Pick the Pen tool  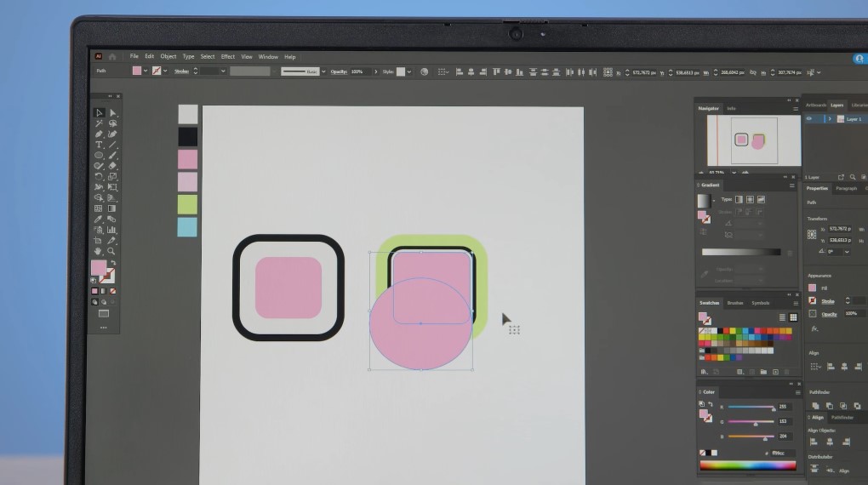pyautogui.click(x=99, y=134)
